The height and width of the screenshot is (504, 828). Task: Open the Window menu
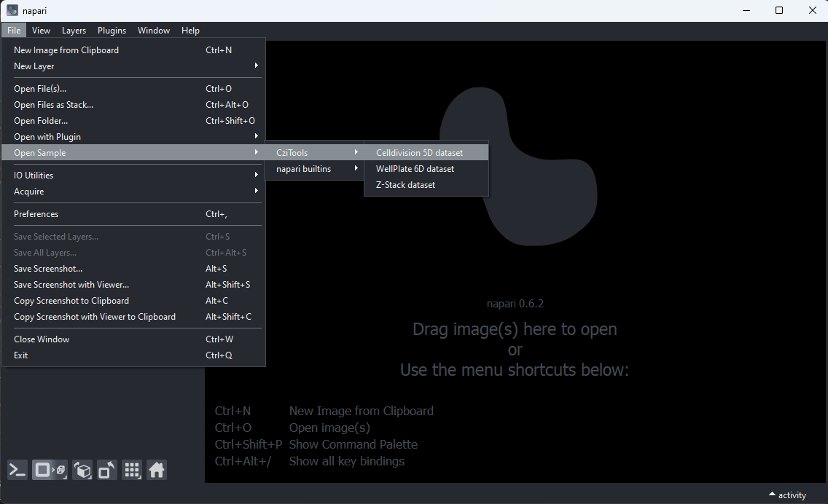point(154,31)
